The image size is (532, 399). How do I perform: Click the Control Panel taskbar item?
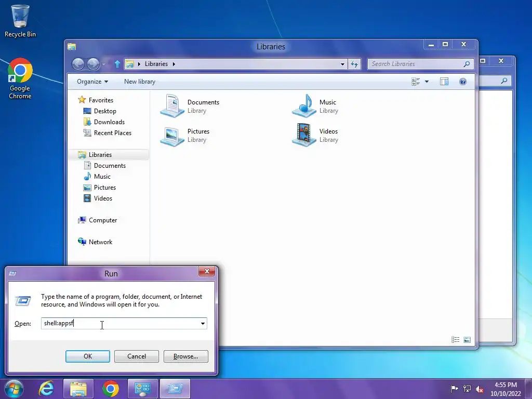(x=142, y=389)
